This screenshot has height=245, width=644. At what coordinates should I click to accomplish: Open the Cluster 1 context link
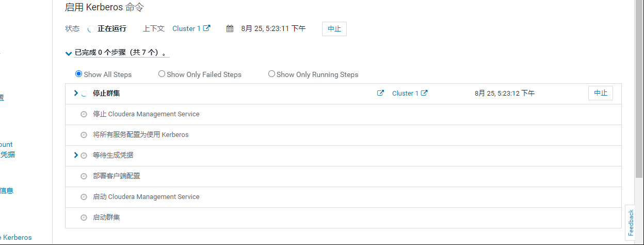[x=186, y=28]
